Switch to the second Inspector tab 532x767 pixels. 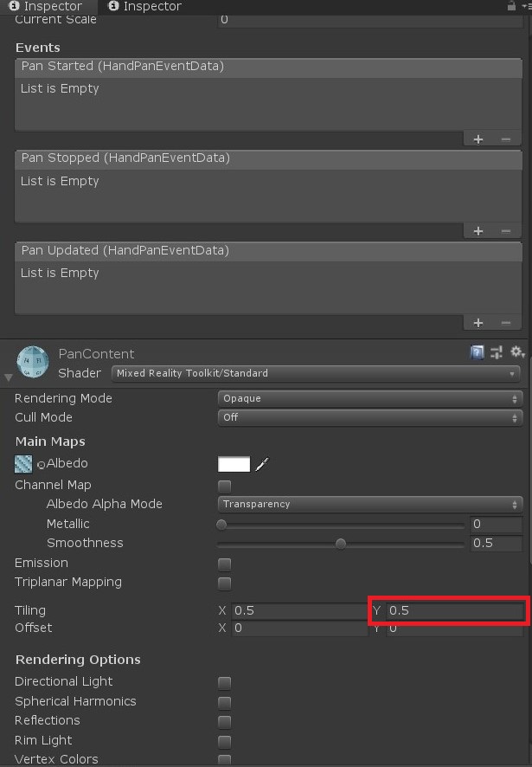click(x=145, y=6)
